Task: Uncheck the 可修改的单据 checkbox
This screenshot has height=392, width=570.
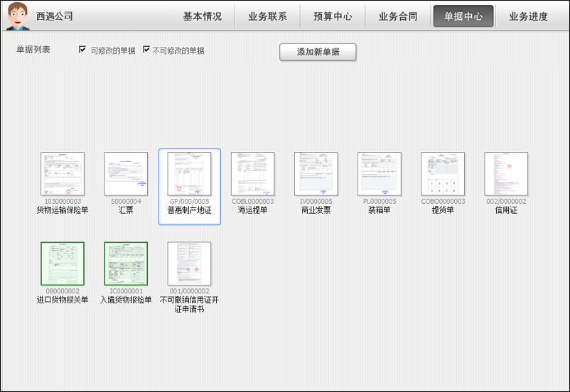Action: click(x=83, y=50)
